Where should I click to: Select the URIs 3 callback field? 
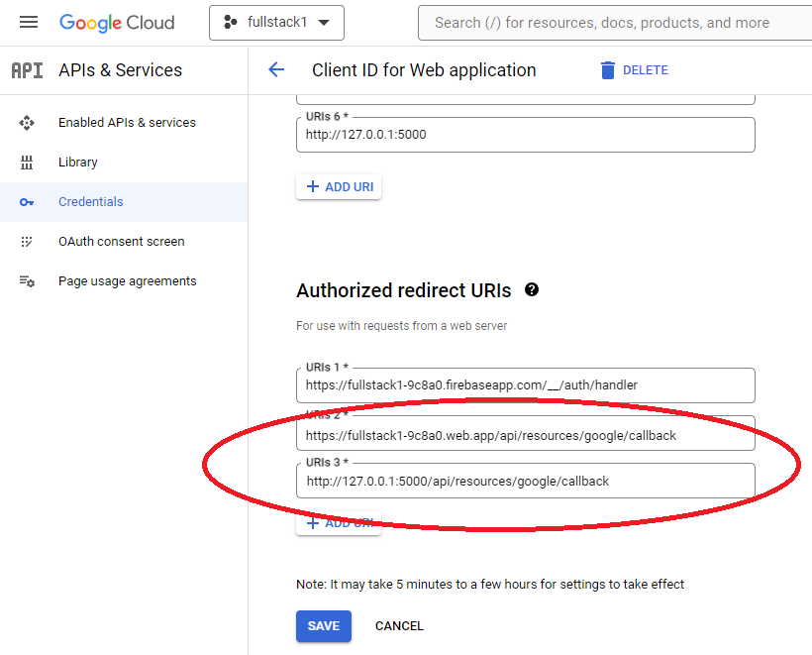[x=525, y=481]
